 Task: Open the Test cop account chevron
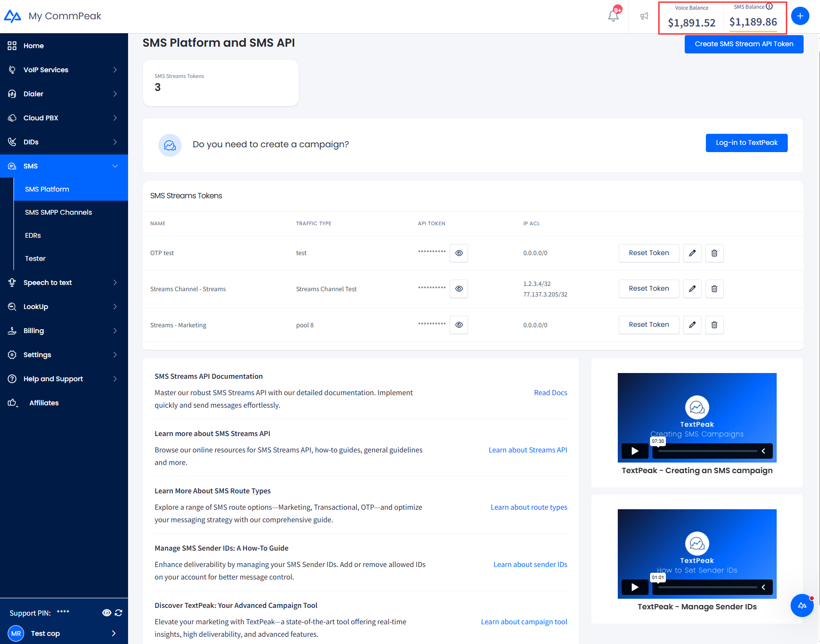(x=114, y=633)
